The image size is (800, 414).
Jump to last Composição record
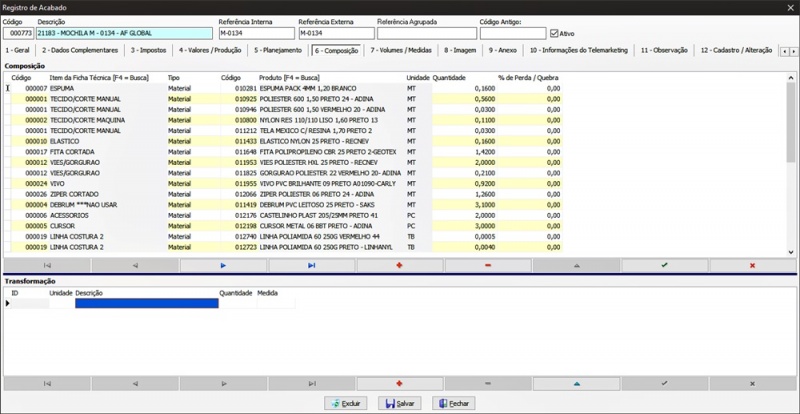pos(312,265)
